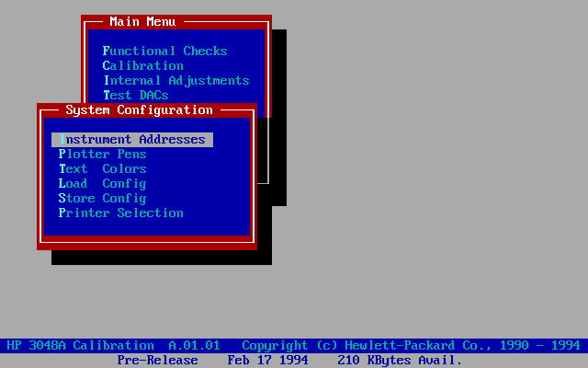This screenshot has height=368, width=588.
Task: Click the Feb 17 1994 date
Action: 267,360
